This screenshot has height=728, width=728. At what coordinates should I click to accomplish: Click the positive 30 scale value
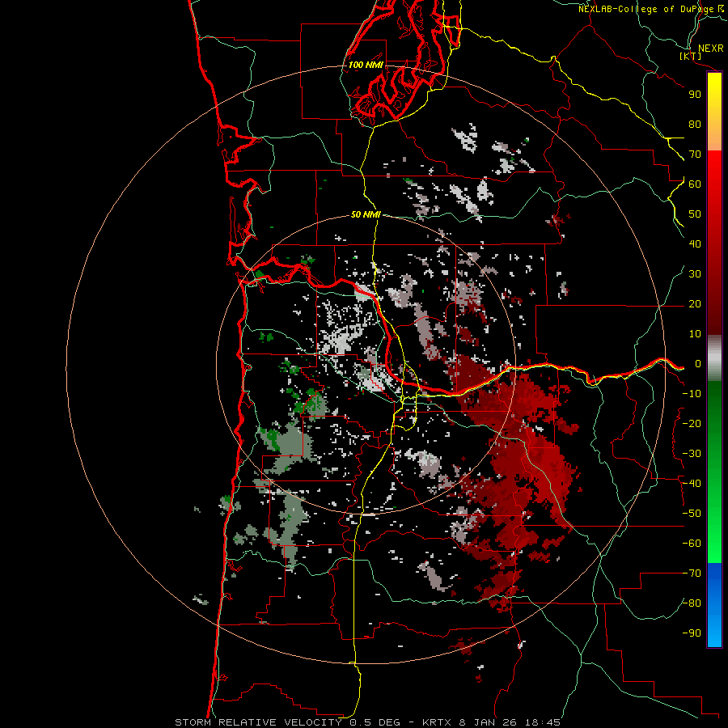[695, 274]
